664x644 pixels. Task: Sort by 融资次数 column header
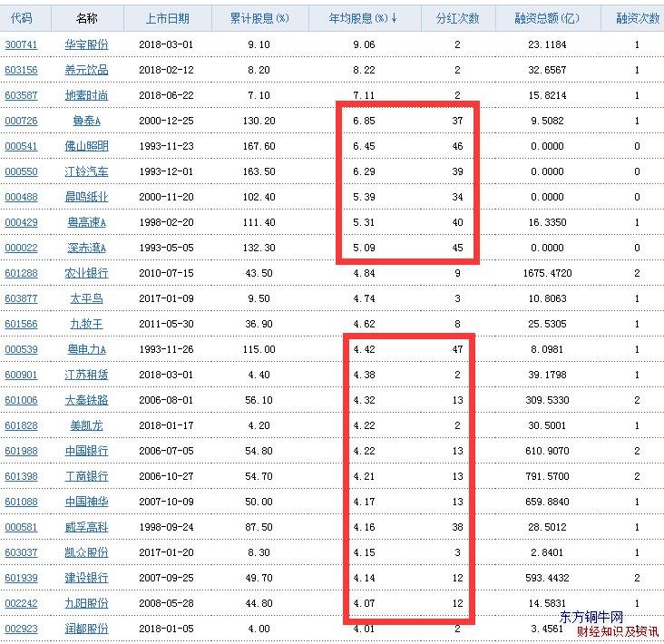(x=638, y=18)
